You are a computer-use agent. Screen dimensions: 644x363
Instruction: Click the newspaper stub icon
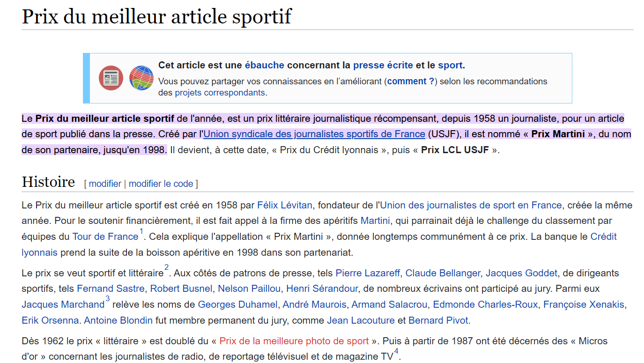(x=111, y=78)
